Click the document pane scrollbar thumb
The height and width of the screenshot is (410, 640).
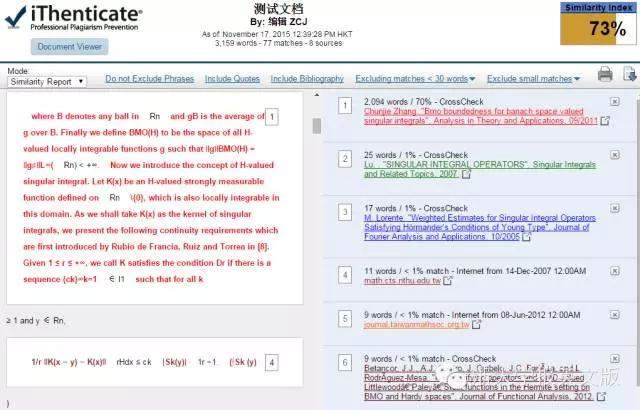click(317, 126)
